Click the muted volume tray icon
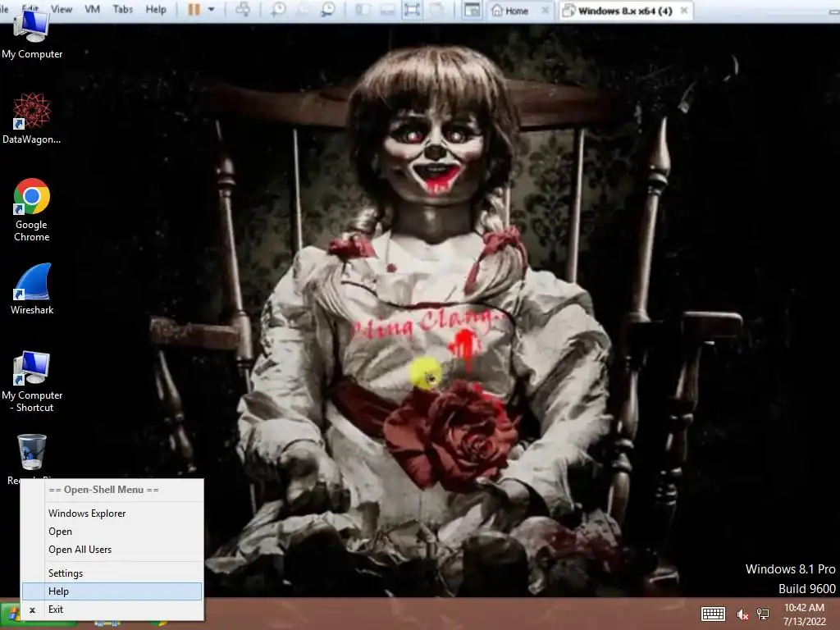 coord(742,614)
